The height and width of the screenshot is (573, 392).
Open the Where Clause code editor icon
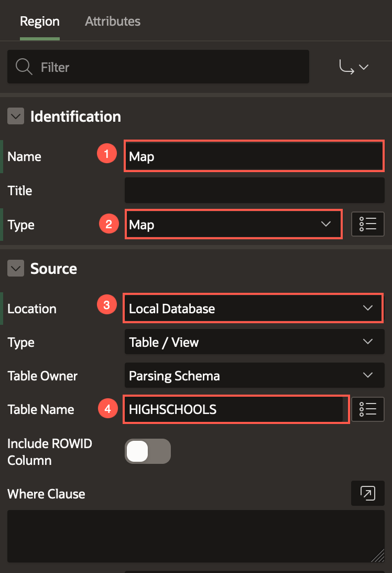click(x=367, y=493)
